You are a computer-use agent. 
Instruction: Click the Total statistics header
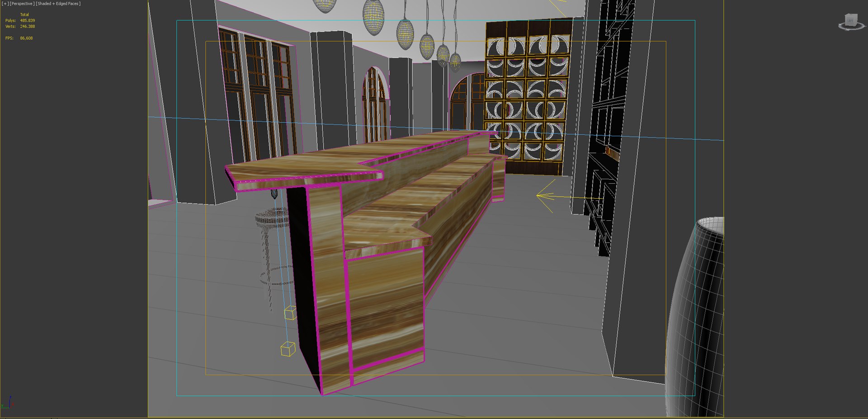(24, 15)
